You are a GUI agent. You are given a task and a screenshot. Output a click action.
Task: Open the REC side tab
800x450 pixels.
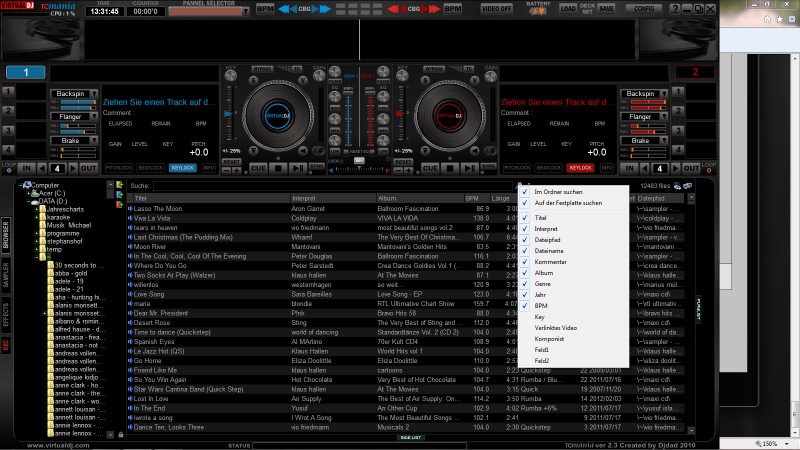click(x=6, y=345)
